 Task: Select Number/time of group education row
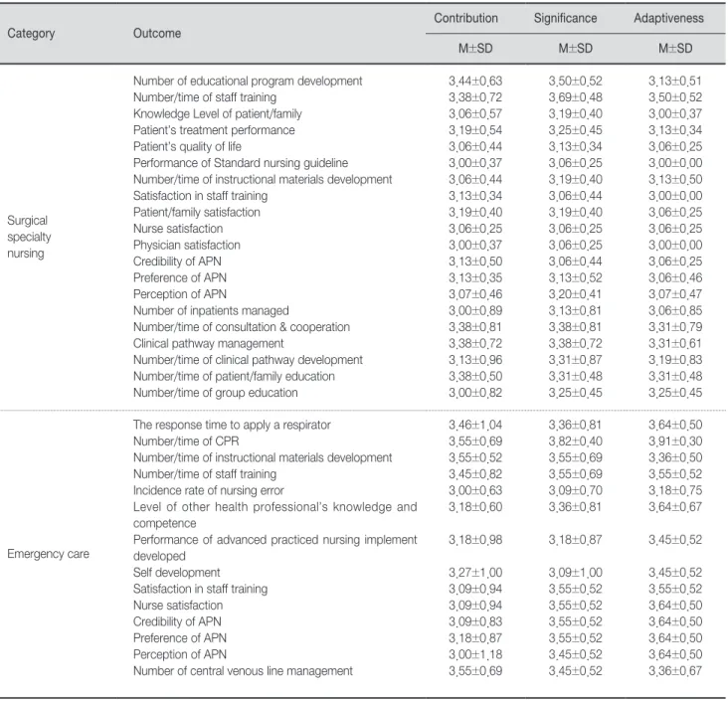216,393
